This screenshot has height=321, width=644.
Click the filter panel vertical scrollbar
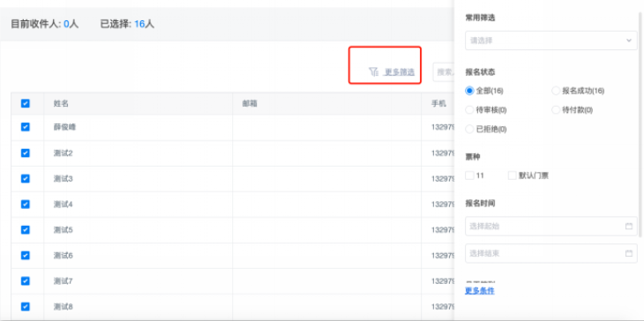pyautogui.click(x=641, y=125)
